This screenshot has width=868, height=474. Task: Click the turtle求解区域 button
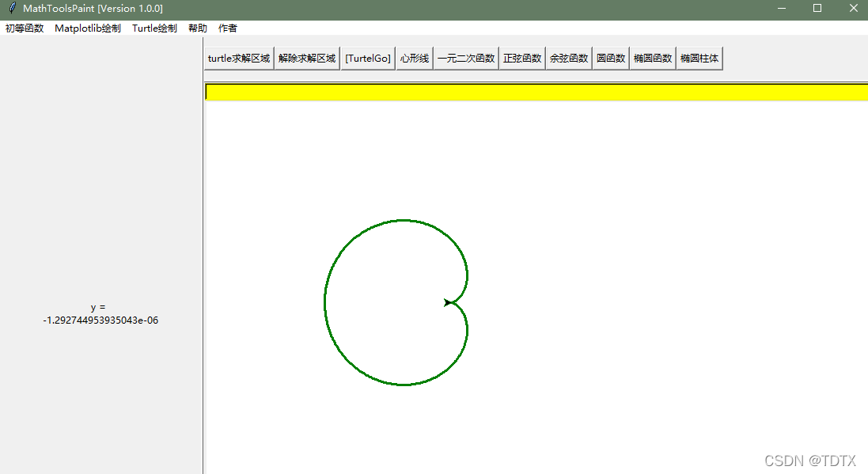point(239,58)
